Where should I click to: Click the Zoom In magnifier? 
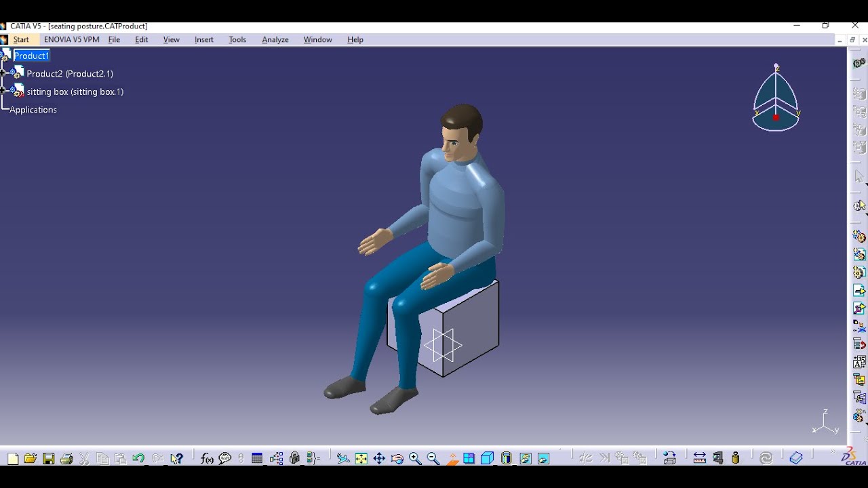coord(415,459)
